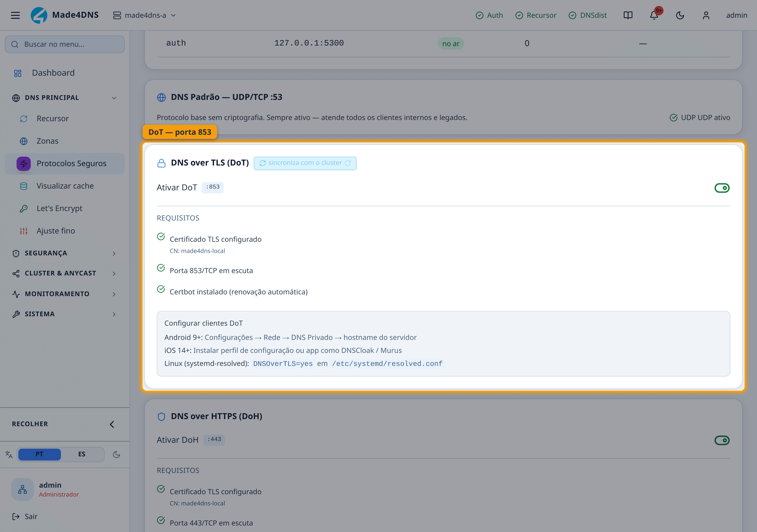Click the Ajuste fino sliders icon
Image resolution: width=757 pixels, height=532 pixels.
24,231
